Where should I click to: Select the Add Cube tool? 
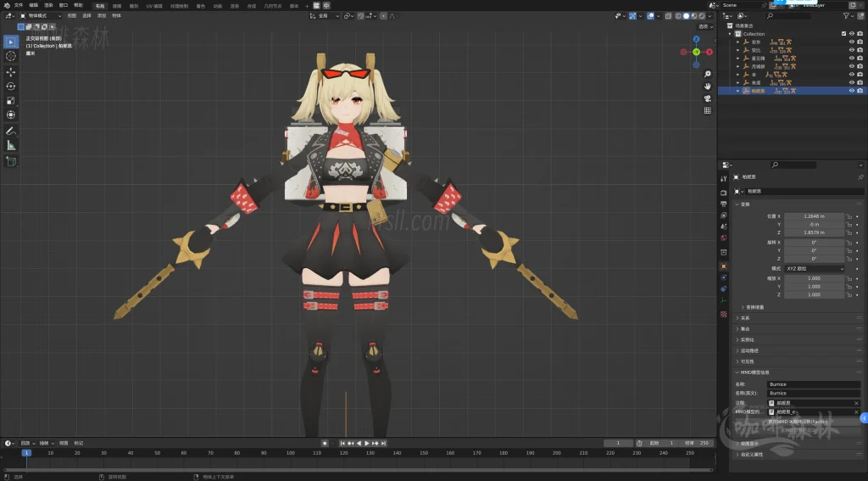(x=10, y=162)
